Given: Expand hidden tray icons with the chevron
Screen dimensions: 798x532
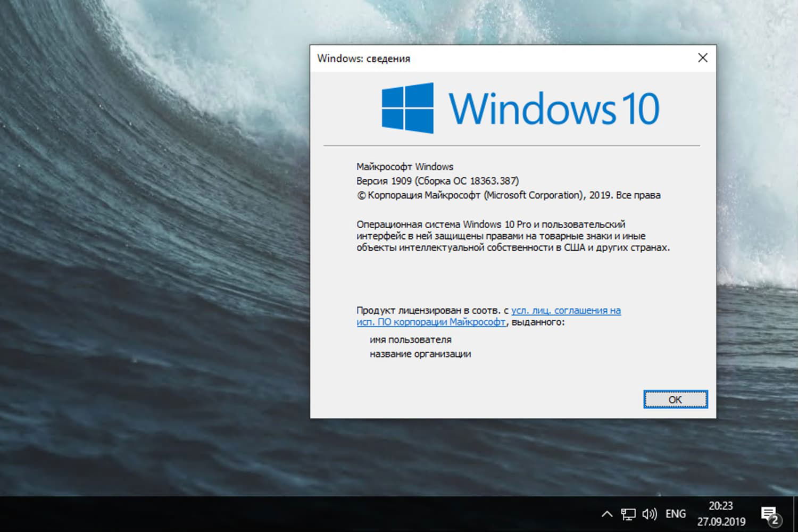Looking at the screenshot, I should point(607,513).
